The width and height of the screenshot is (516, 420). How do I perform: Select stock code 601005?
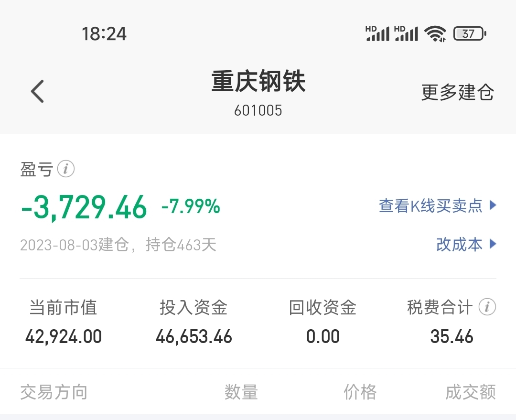[258, 110]
